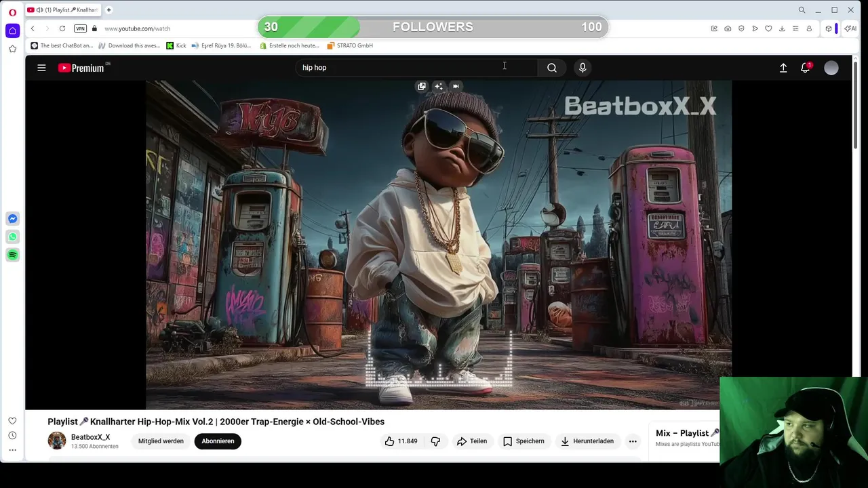This screenshot has height=488, width=868.
Task: Open the Kick bookmark
Action: (x=176, y=45)
